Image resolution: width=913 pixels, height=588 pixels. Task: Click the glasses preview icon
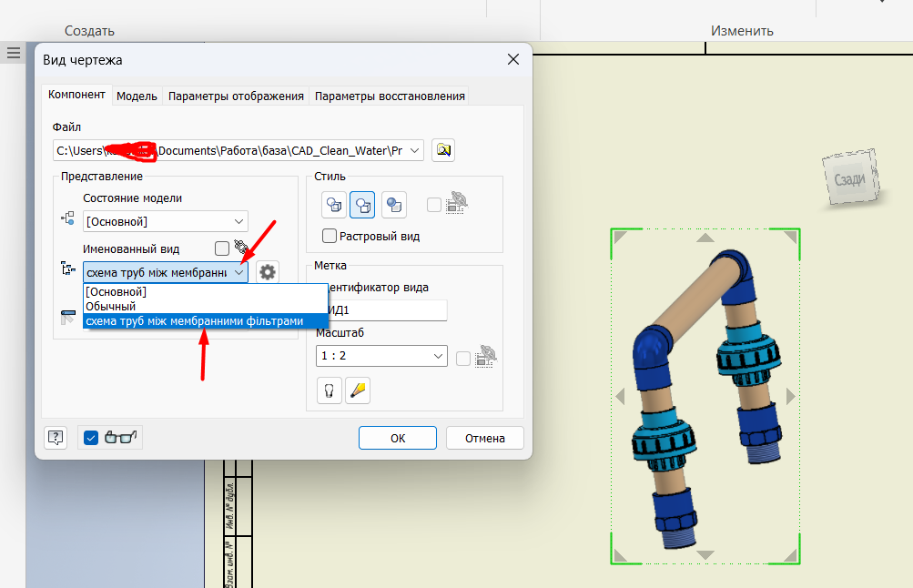point(120,437)
